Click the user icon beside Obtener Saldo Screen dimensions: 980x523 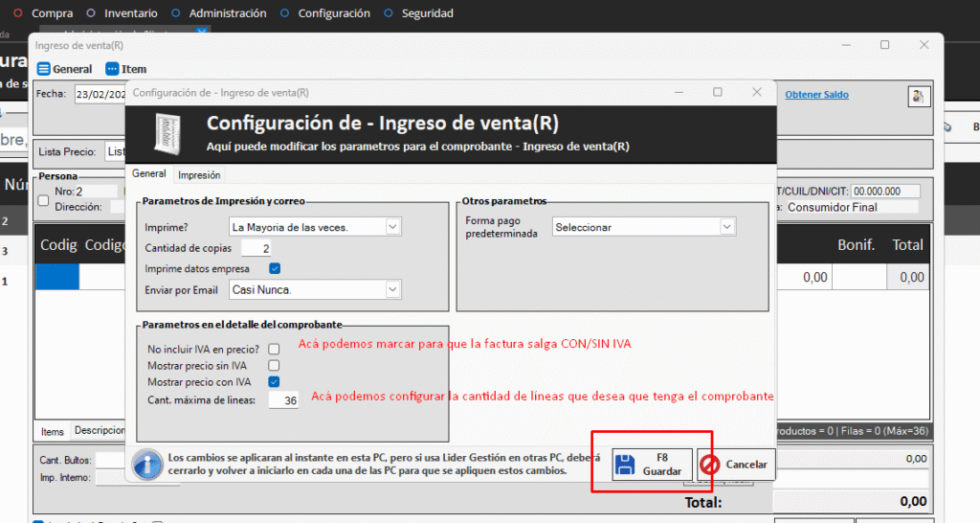[918, 96]
